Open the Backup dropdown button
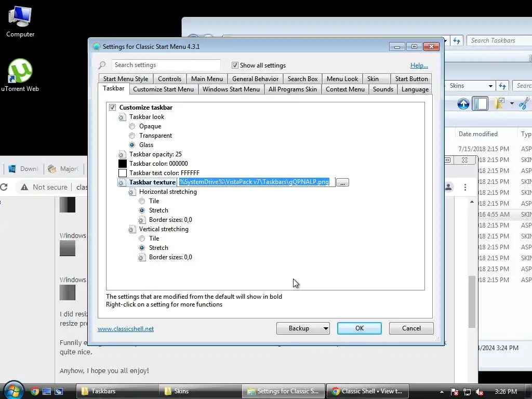This screenshot has height=399, width=532. (303, 328)
